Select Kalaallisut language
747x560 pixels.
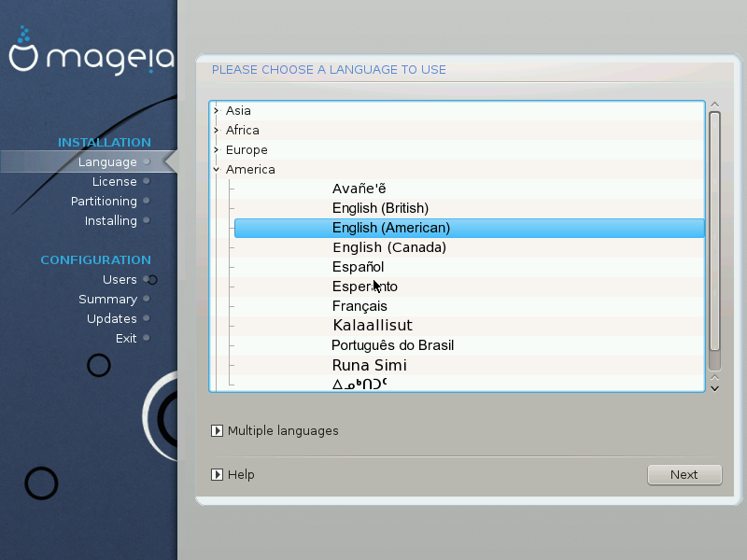pos(373,325)
